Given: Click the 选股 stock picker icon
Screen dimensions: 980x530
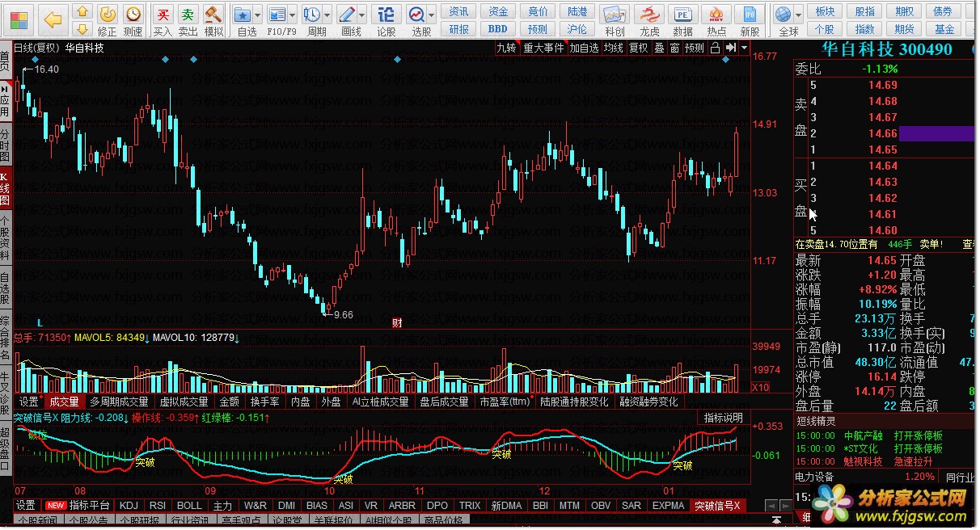Looking at the screenshot, I should [x=416, y=14].
